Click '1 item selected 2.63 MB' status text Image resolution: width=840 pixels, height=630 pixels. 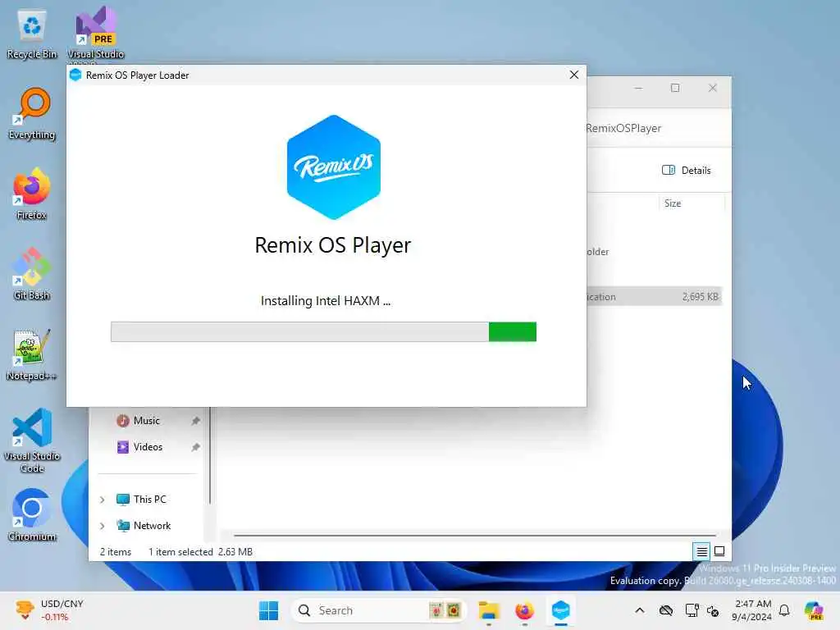tap(200, 552)
